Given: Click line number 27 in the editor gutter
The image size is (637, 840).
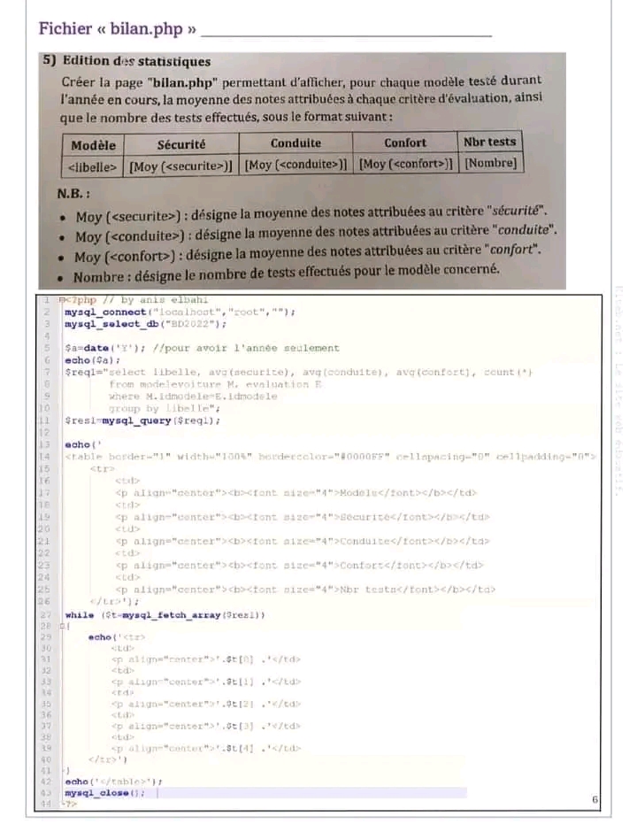Looking at the screenshot, I should tap(44, 614).
